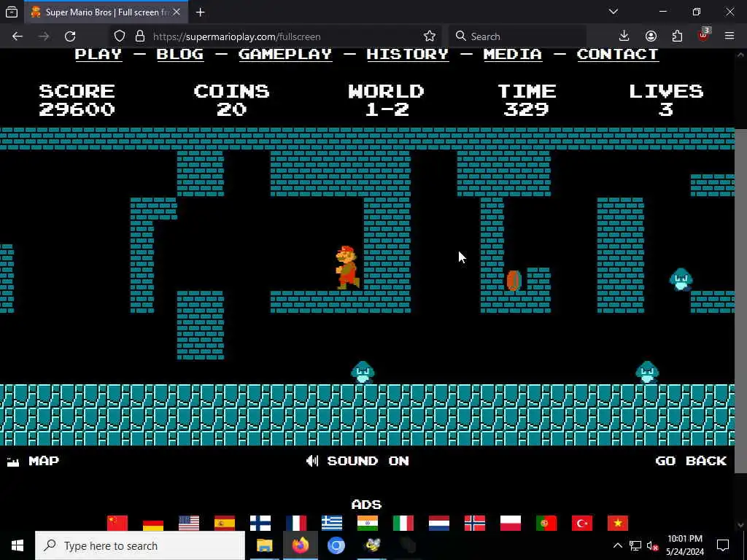Switch to Firefox in the taskbar
This screenshot has width=747, height=560.
pos(300,545)
